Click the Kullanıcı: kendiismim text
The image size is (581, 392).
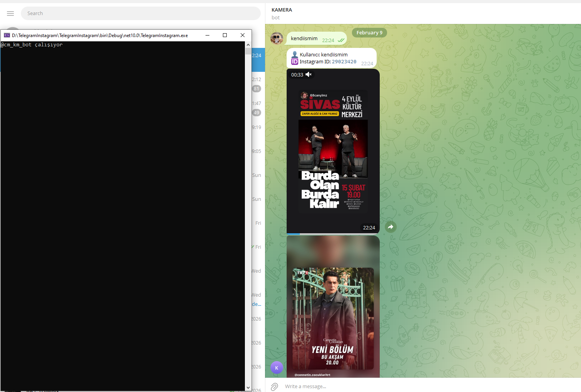click(x=324, y=55)
